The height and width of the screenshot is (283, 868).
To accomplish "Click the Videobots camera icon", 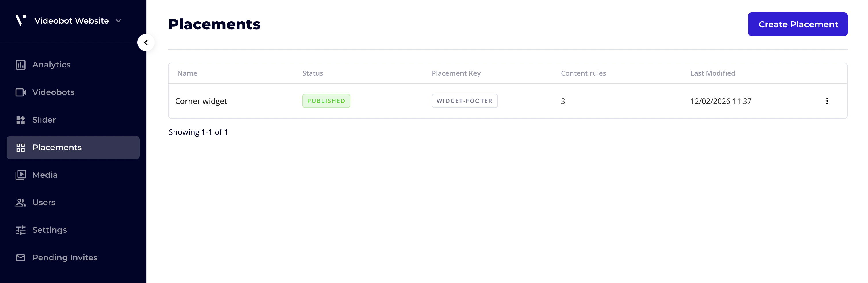I will pos(21,92).
